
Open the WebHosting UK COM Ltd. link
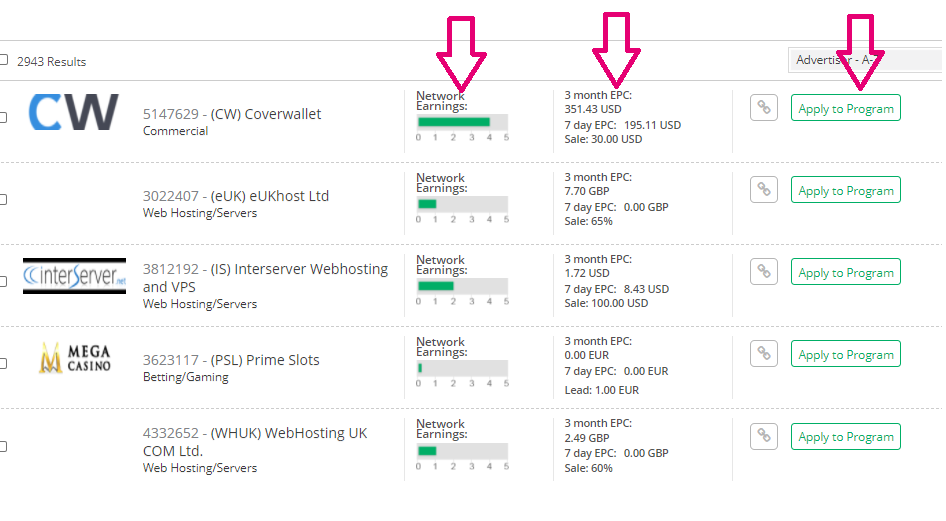tap(255, 441)
